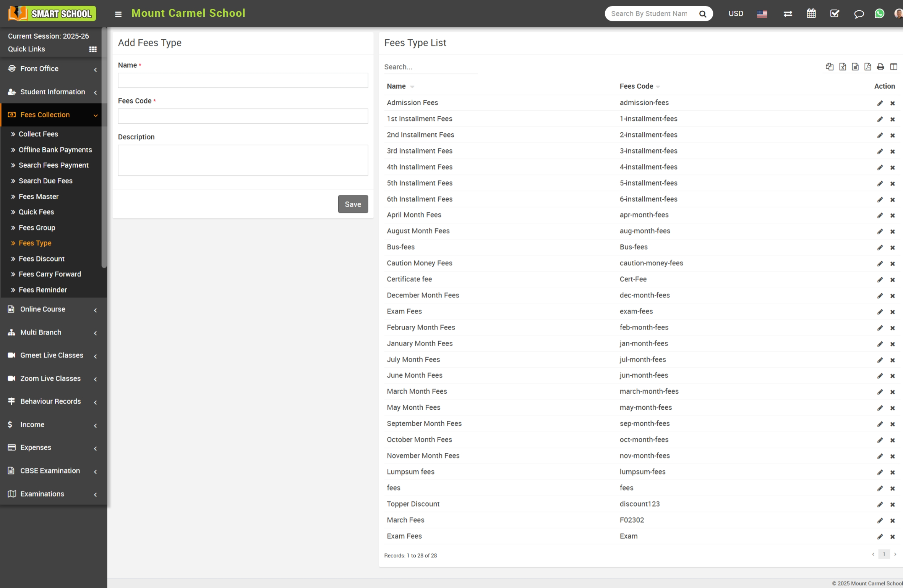Open Zoom Live Classes sidebar menu
The image size is (903, 588).
click(x=51, y=379)
